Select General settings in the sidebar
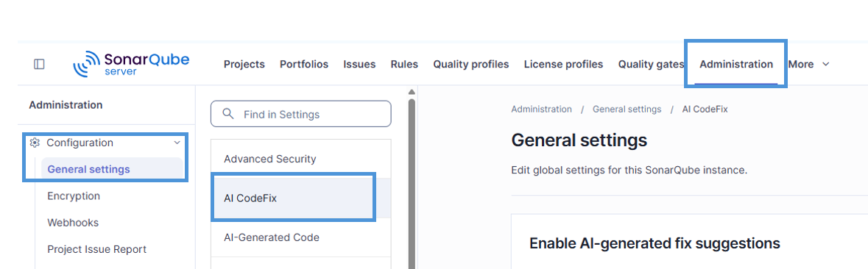Viewport: 868px width, 269px height. click(112, 169)
